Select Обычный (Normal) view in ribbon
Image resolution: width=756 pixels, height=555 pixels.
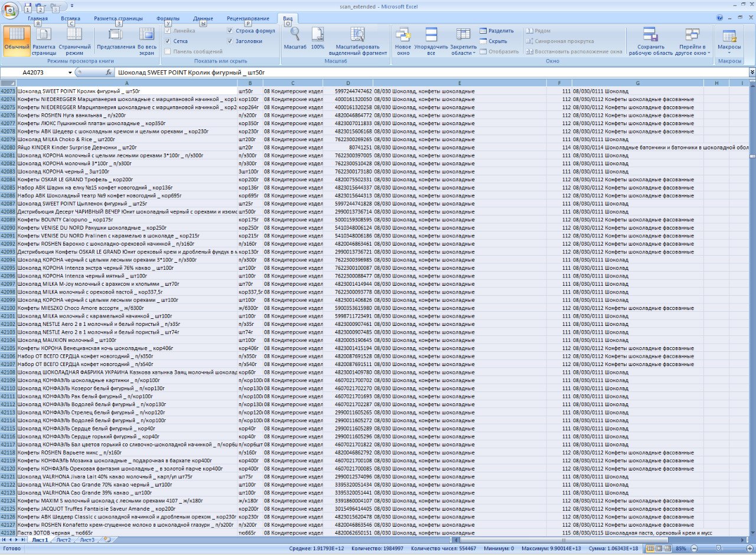[17, 41]
